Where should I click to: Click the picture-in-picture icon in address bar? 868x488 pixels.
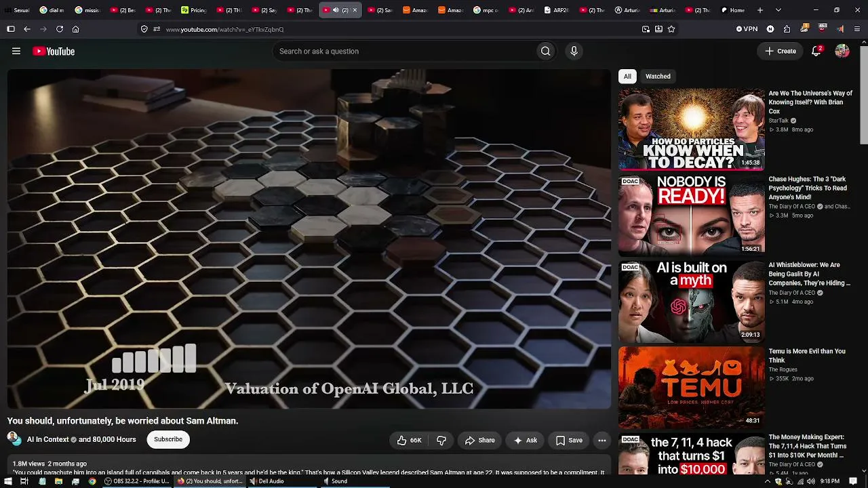coord(646,29)
